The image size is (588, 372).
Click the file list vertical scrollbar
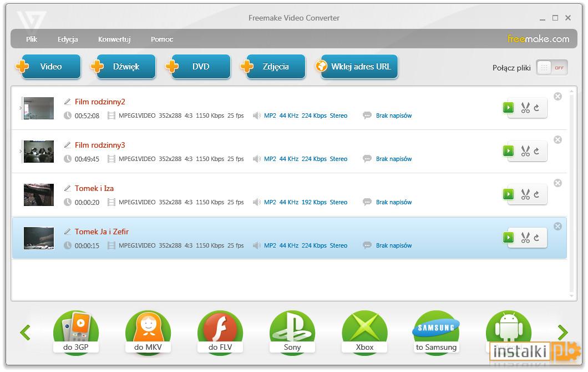(571, 193)
